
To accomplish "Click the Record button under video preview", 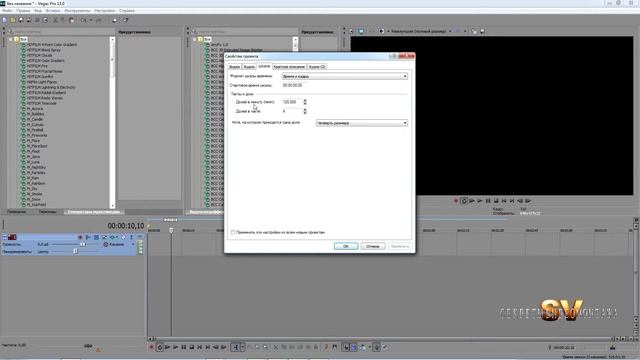I will 456,201.
